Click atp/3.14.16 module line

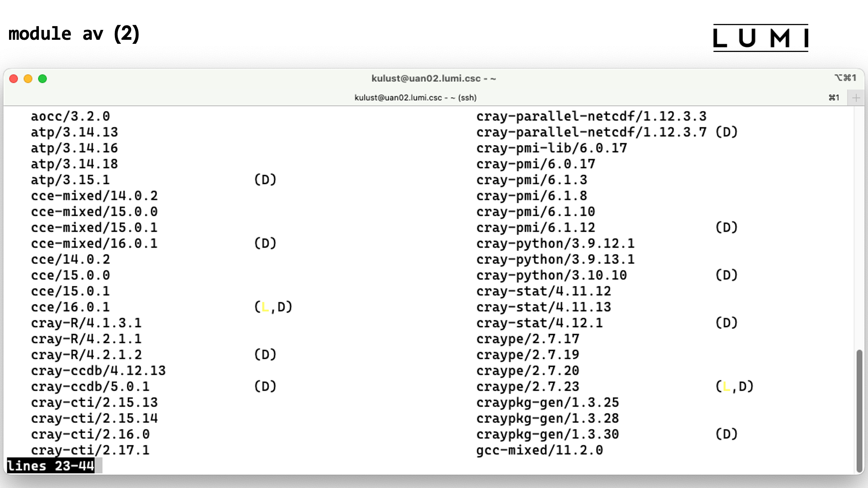coord(75,148)
